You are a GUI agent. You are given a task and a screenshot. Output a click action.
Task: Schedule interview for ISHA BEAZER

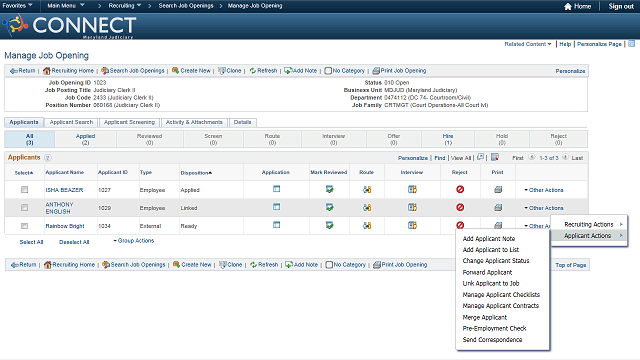412,189
